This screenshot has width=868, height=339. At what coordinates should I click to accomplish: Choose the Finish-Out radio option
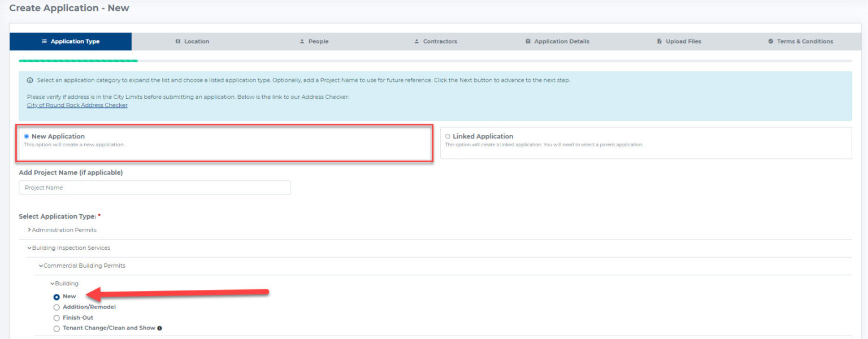click(57, 318)
